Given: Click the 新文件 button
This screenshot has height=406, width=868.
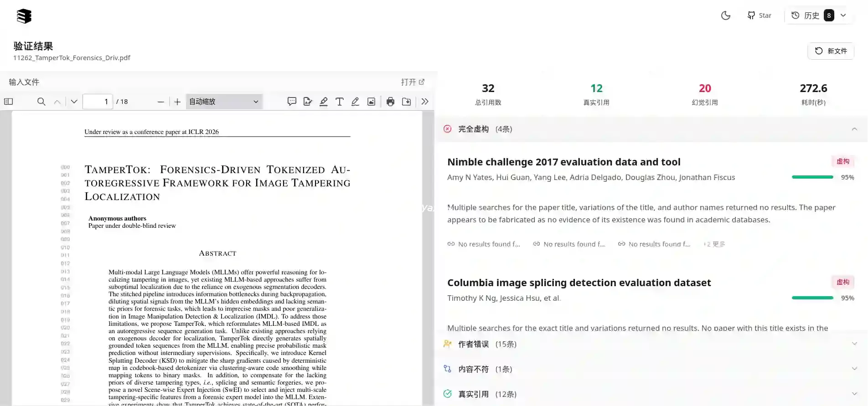Looking at the screenshot, I should pos(831,51).
